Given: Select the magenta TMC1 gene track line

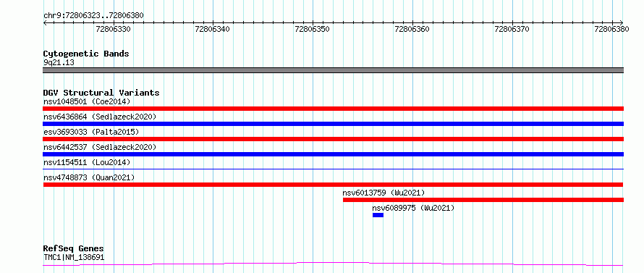Looking at the screenshot, I should 333,264.
